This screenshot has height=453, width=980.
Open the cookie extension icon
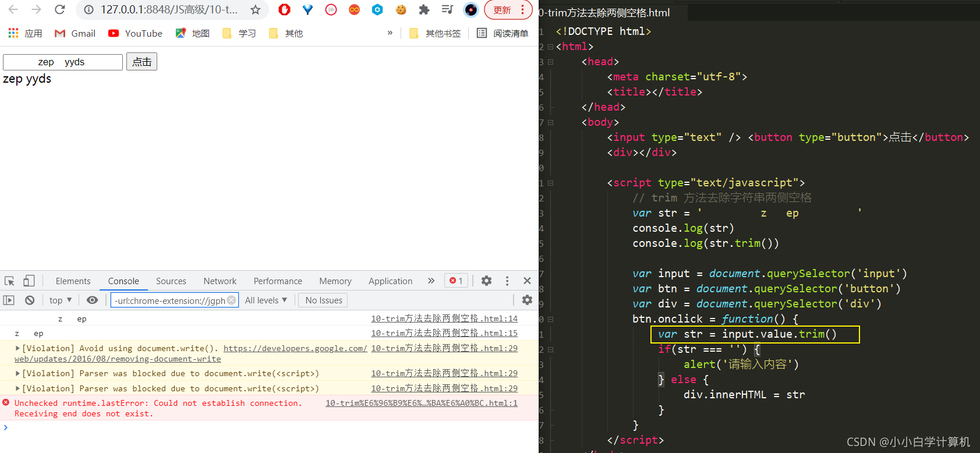[x=401, y=9]
